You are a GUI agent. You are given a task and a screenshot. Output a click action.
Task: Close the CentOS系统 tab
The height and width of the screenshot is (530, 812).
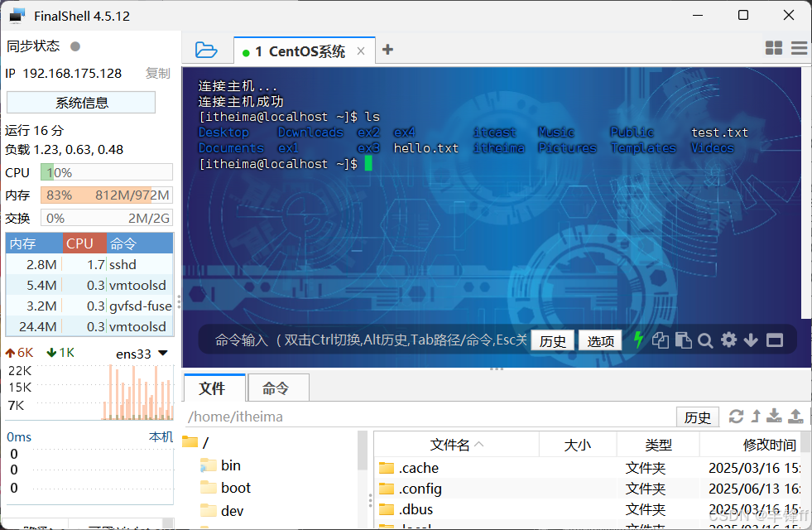tap(361, 51)
